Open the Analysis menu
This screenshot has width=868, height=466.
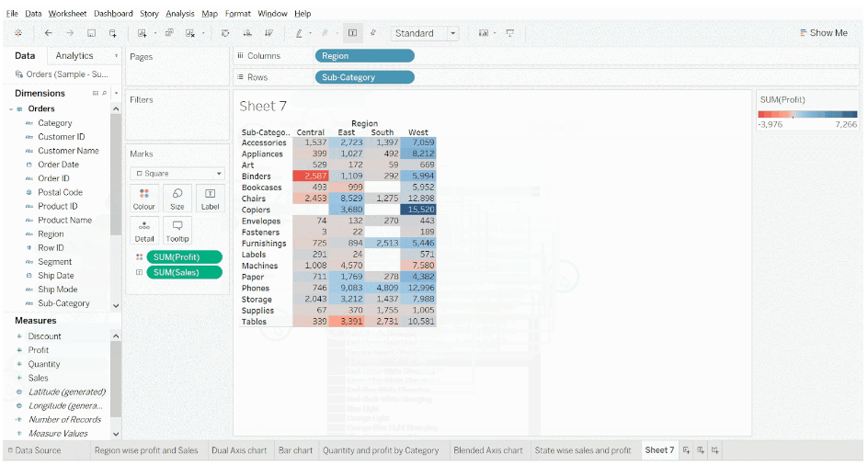[179, 14]
